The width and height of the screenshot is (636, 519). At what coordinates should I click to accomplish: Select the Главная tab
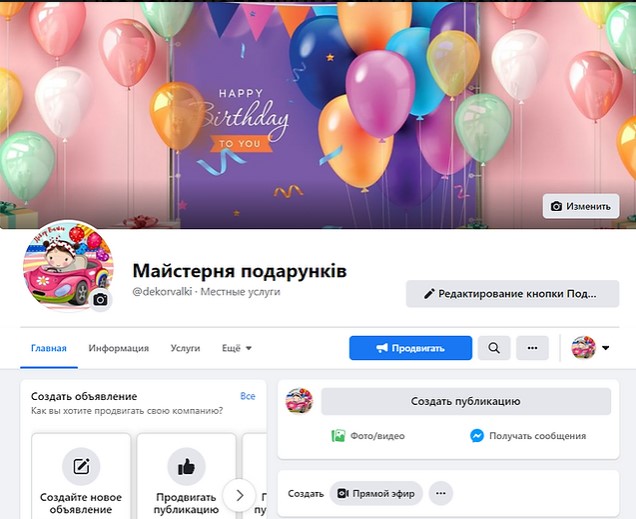click(x=49, y=348)
